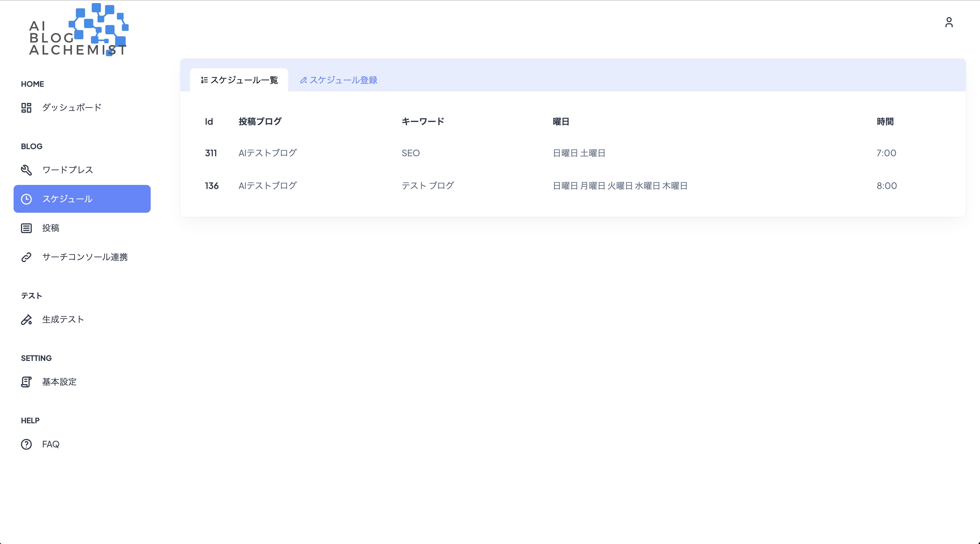Open the スケジュール登録 tab
Screen dimensions: 980x544
(339, 80)
